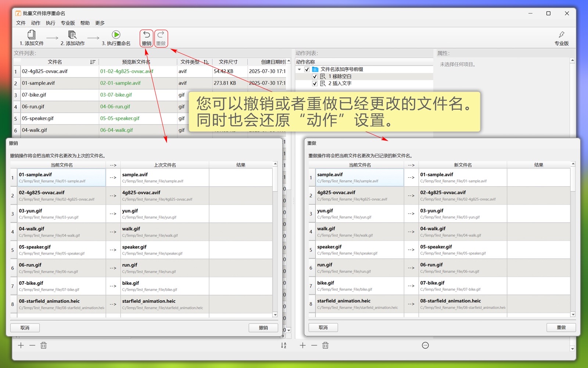The height and width of the screenshot is (368, 588).
Task: Open the 文件 menu
Action: coord(21,23)
